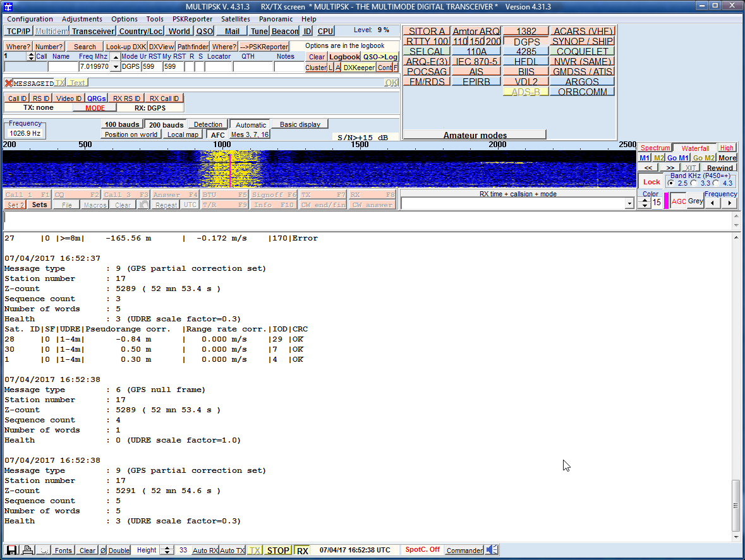Open the Adjustments menu
Screen dimensions: 745x560
[82, 19]
